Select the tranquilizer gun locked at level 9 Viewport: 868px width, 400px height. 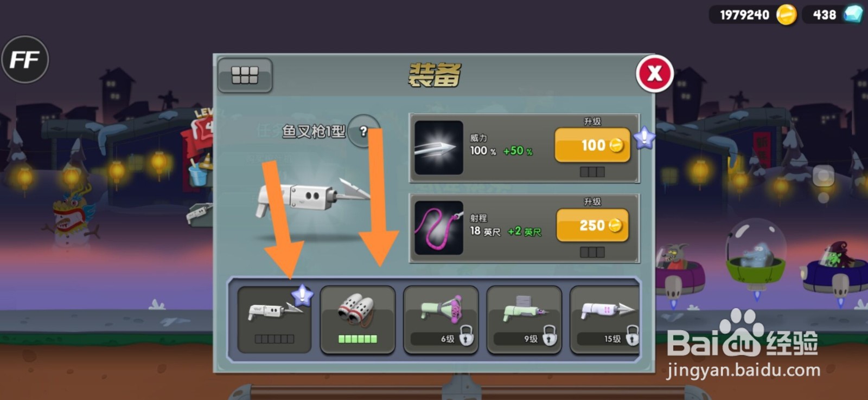click(x=524, y=320)
